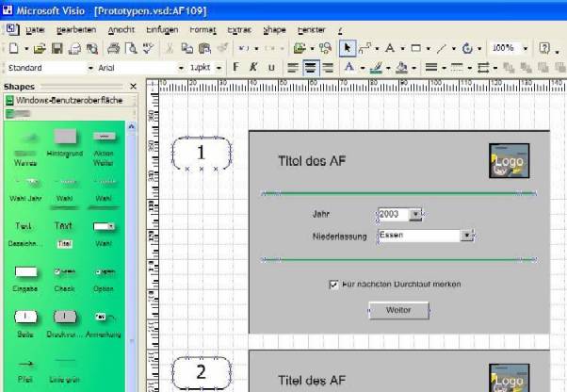Open the Extras menu
Viewport: 567px width, 392px height.
[239, 30]
